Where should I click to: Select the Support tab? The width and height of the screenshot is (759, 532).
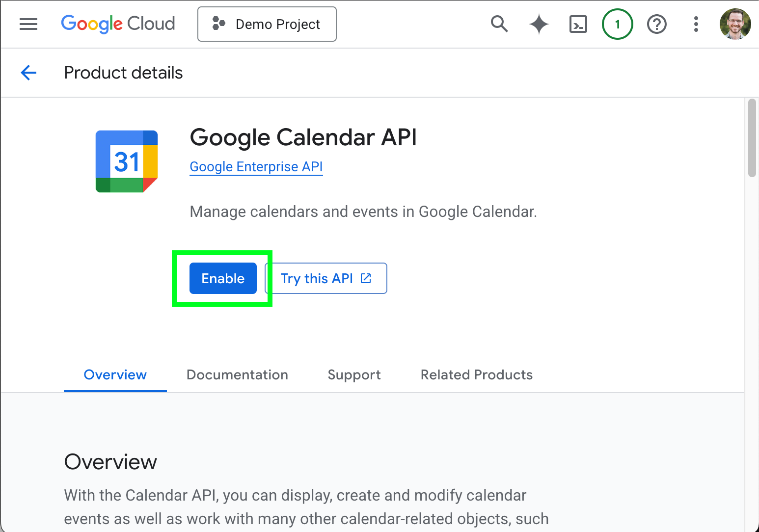[x=354, y=374]
